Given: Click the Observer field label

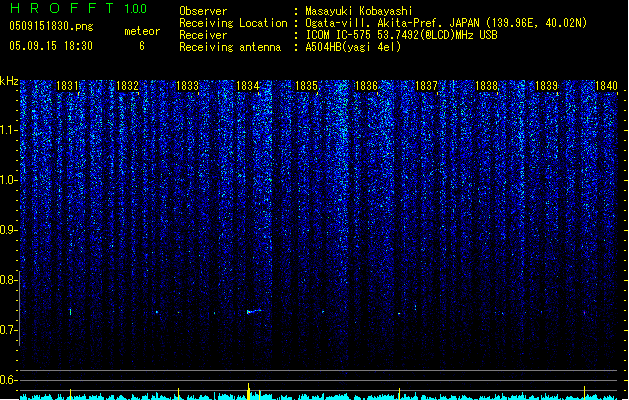Looking at the screenshot, I should click(203, 11).
